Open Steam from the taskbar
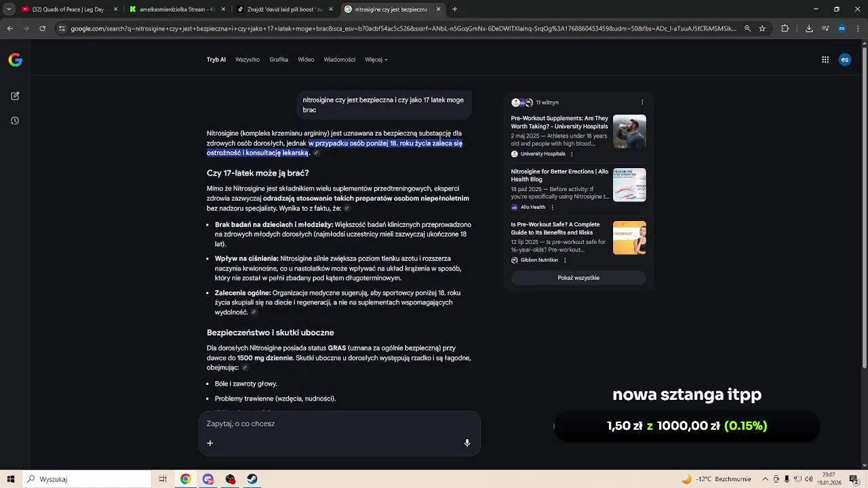This screenshot has width=868, height=488. 252,479
